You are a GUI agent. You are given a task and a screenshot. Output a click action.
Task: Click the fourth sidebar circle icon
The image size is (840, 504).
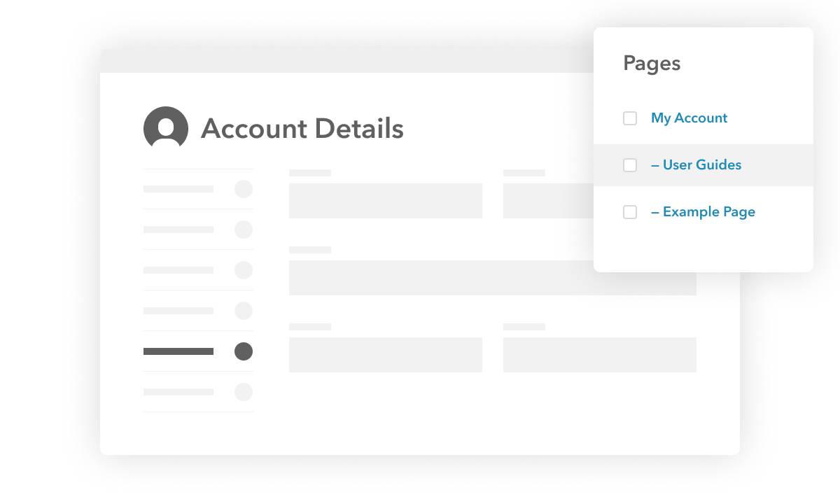pos(244,311)
